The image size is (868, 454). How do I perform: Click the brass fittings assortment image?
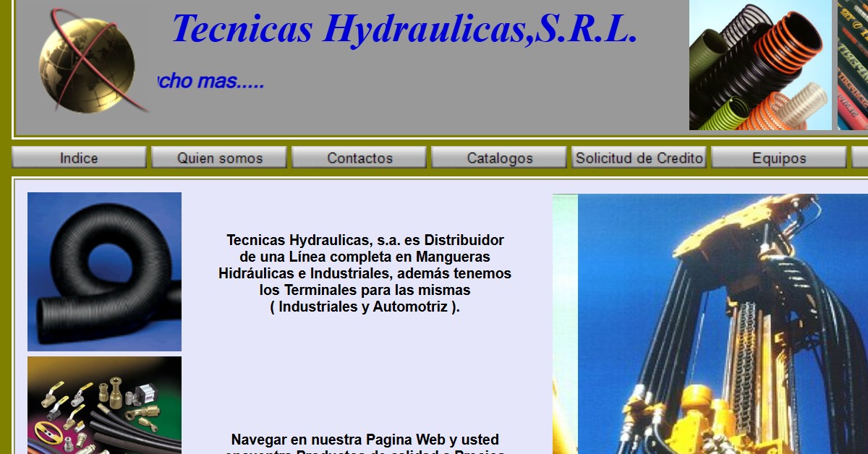click(x=103, y=405)
